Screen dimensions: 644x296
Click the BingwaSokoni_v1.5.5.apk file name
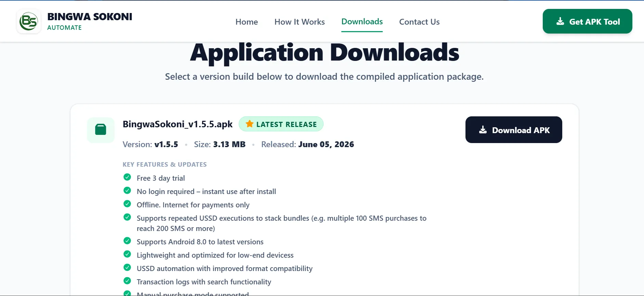click(x=178, y=124)
